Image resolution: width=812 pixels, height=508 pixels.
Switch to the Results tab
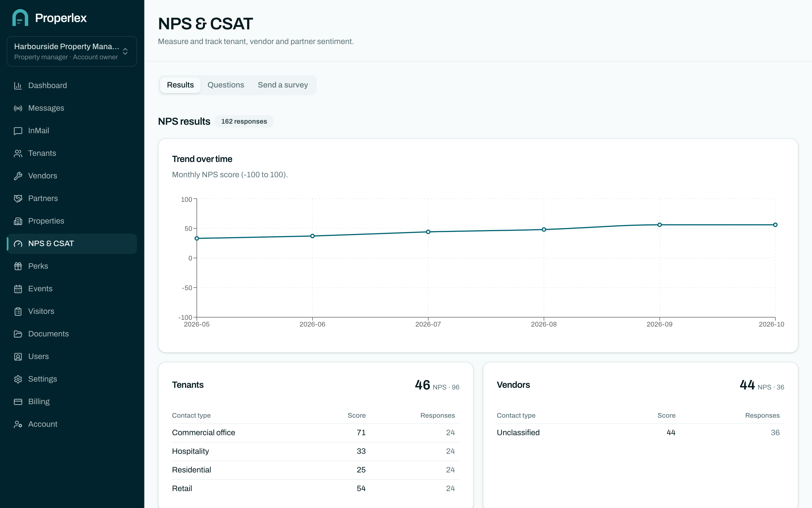click(180, 85)
